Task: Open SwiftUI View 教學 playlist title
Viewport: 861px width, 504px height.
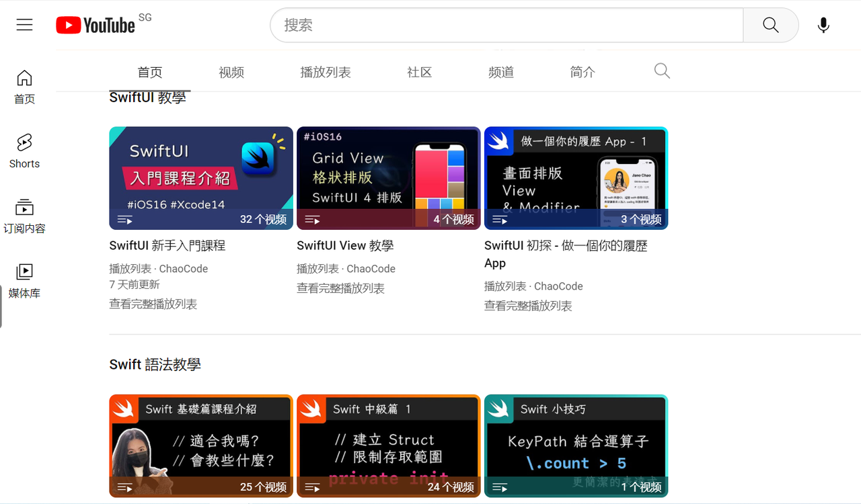Action: (x=345, y=246)
